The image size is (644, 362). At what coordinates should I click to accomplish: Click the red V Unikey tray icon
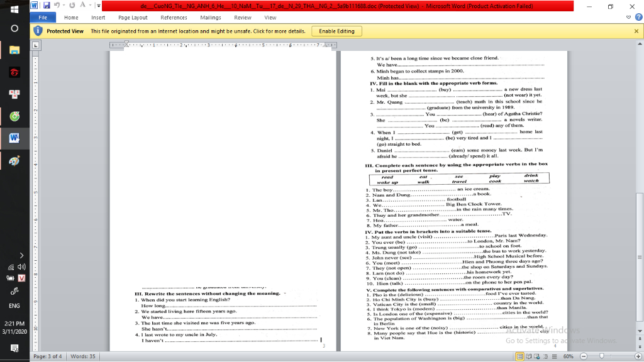21,278
